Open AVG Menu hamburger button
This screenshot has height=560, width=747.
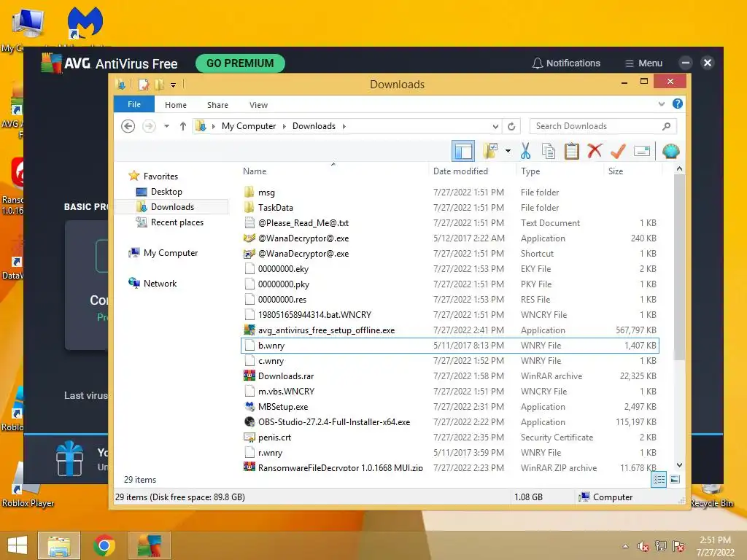[643, 63]
